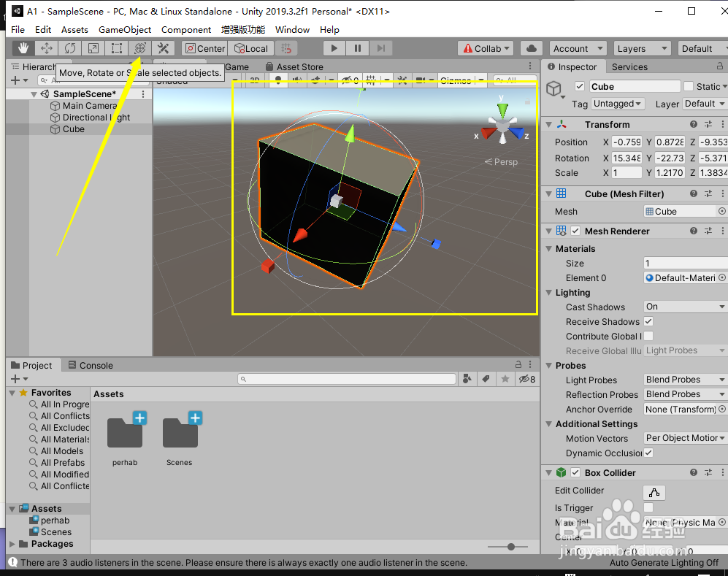Toggle grid snapping icon in toolbar
This screenshot has width=728, height=576.
pyautogui.click(x=286, y=48)
